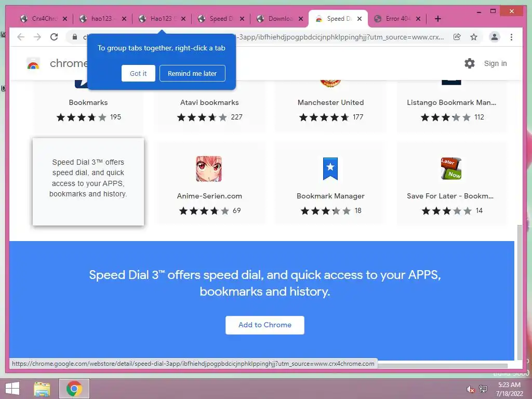Close the Error 404 tab

418,19
